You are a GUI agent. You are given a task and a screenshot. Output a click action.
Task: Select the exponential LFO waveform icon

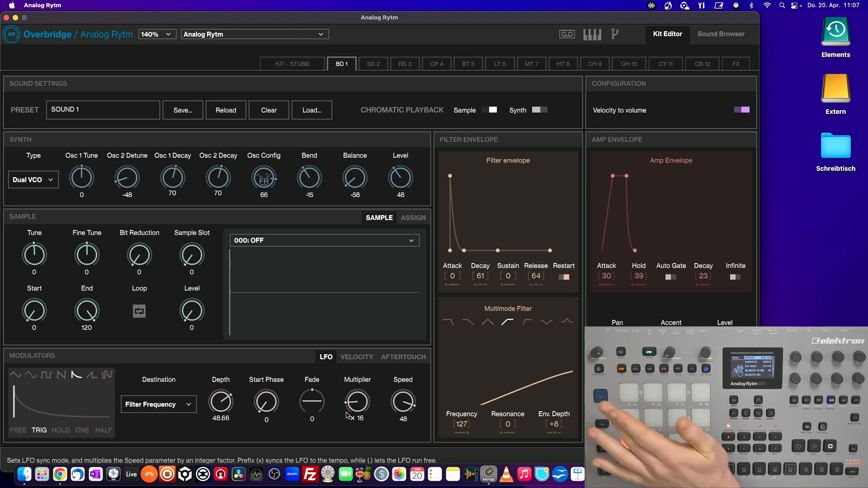(76, 375)
